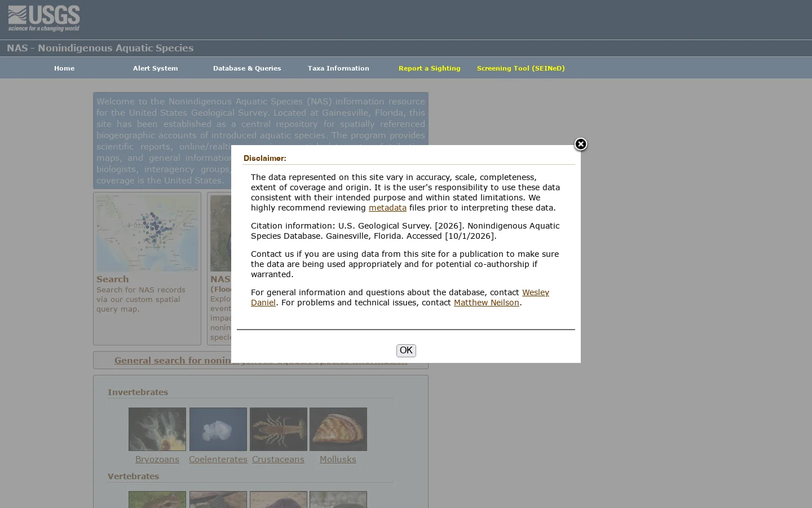Open the metadata link in disclaimer
This screenshot has height=508, width=812.
[387, 208]
